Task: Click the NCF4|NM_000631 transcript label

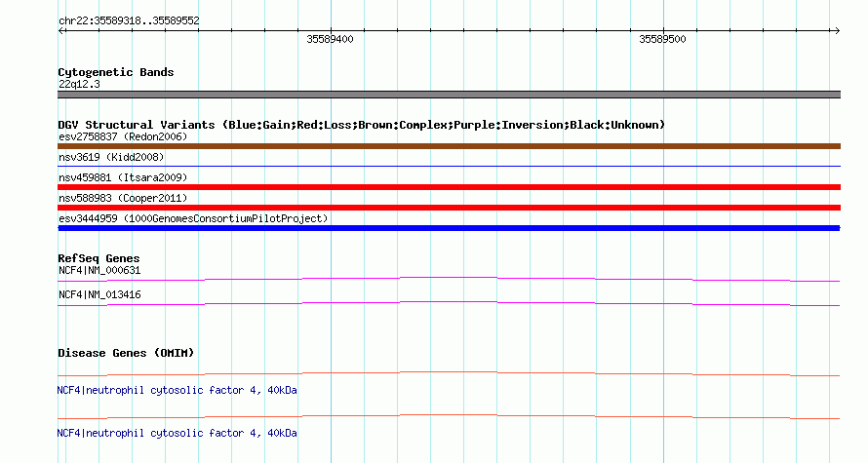Action: [x=99, y=271]
